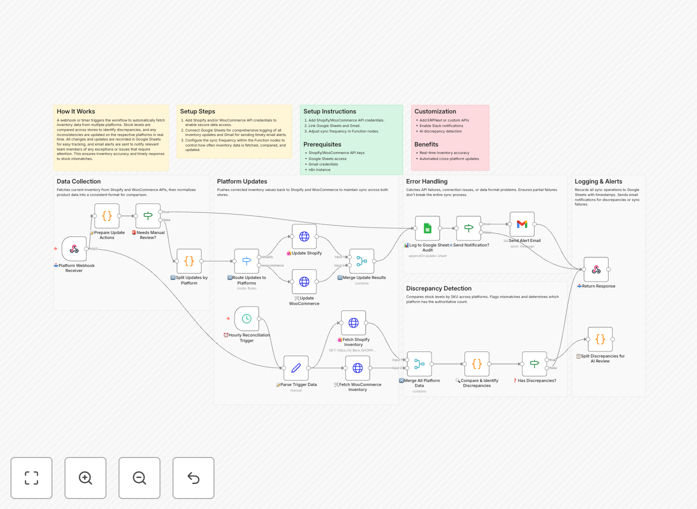Zoom in on the workflow canvas
The width and height of the screenshot is (697, 509).
85,478
